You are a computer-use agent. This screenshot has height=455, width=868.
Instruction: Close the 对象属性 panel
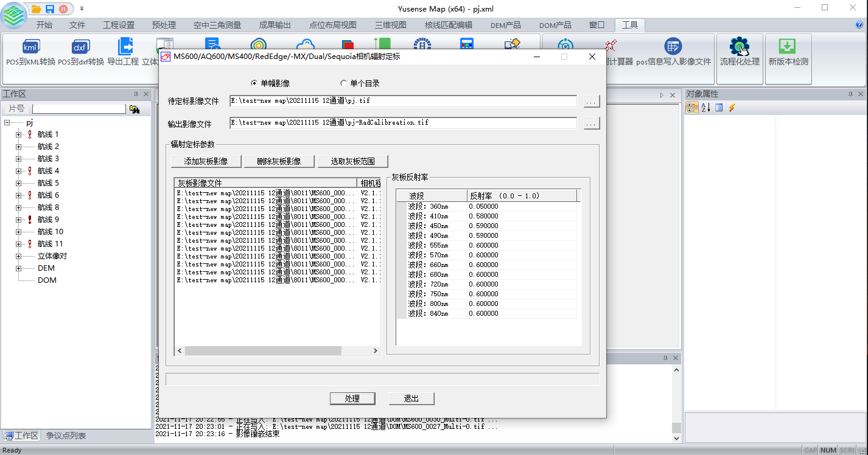(x=861, y=94)
